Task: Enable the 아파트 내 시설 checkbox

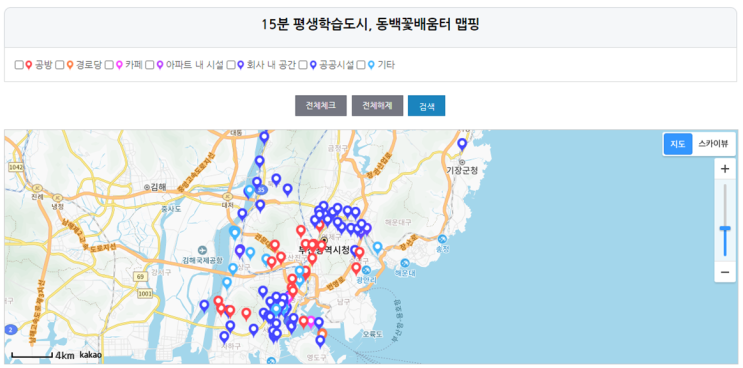Action: tap(149, 65)
